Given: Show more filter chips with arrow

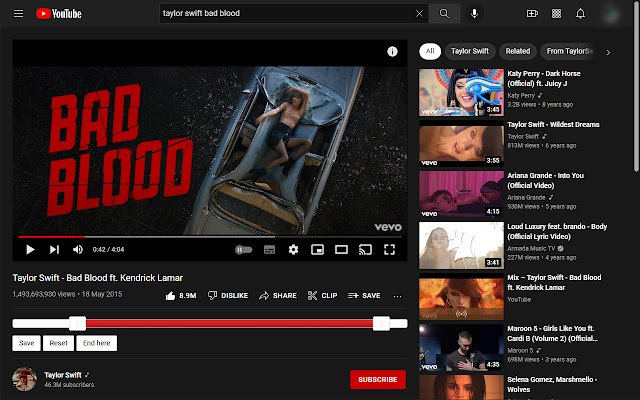Looking at the screenshot, I should (608, 52).
